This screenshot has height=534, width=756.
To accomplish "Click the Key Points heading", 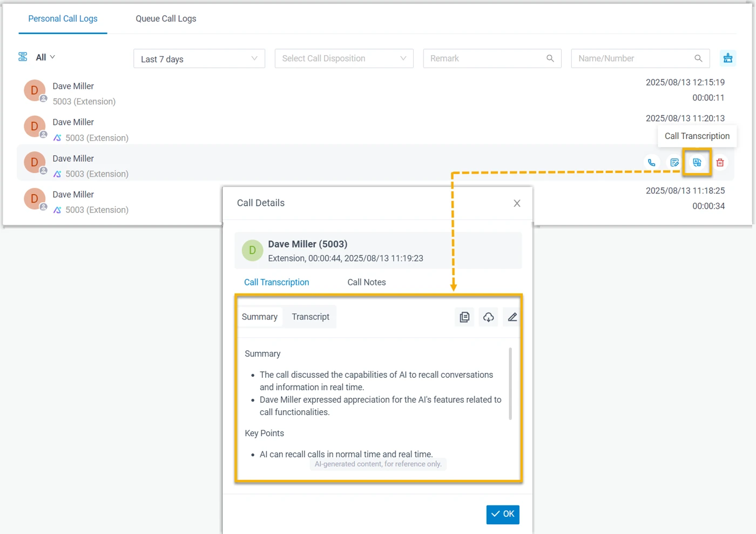I will tap(264, 433).
